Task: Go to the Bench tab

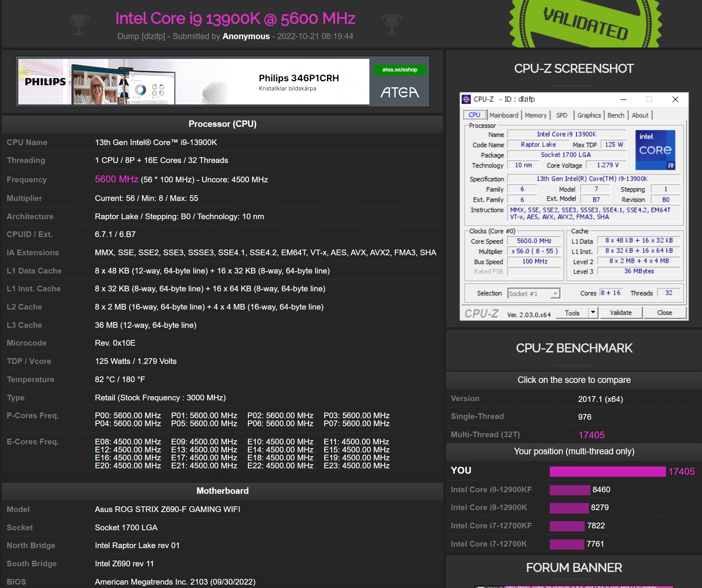Action: click(x=616, y=115)
